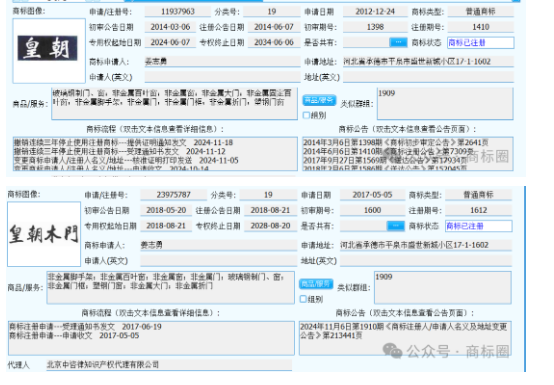
Task: Click the application date 2012-12-24 field
Action: point(375,12)
